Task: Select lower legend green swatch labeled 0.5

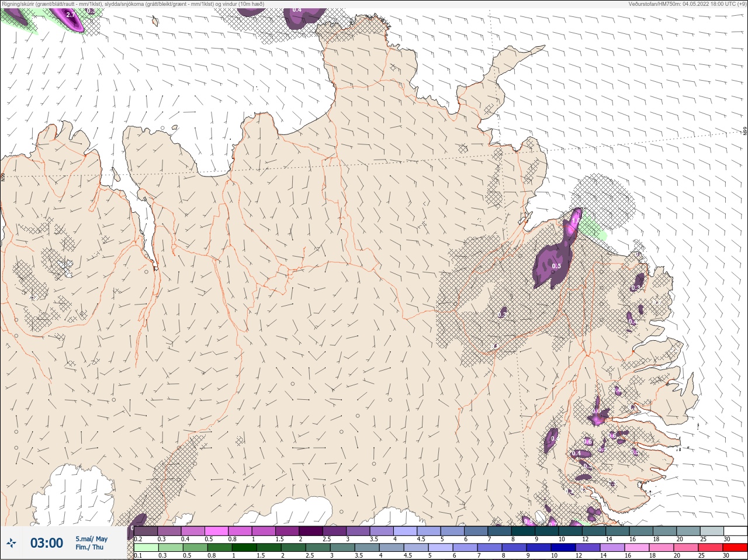Action: 195,548
